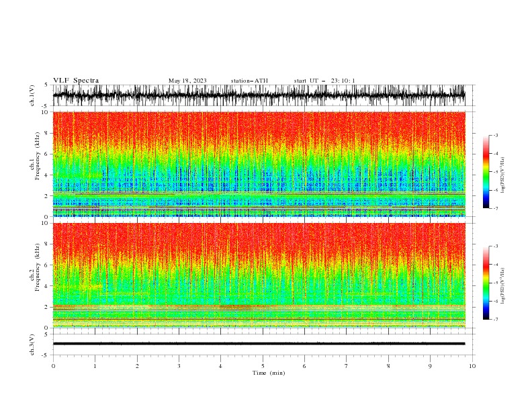Screen dimensions: 532x411
Task: Click the ch.1 spectrogram panel
Action: tap(259, 164)
